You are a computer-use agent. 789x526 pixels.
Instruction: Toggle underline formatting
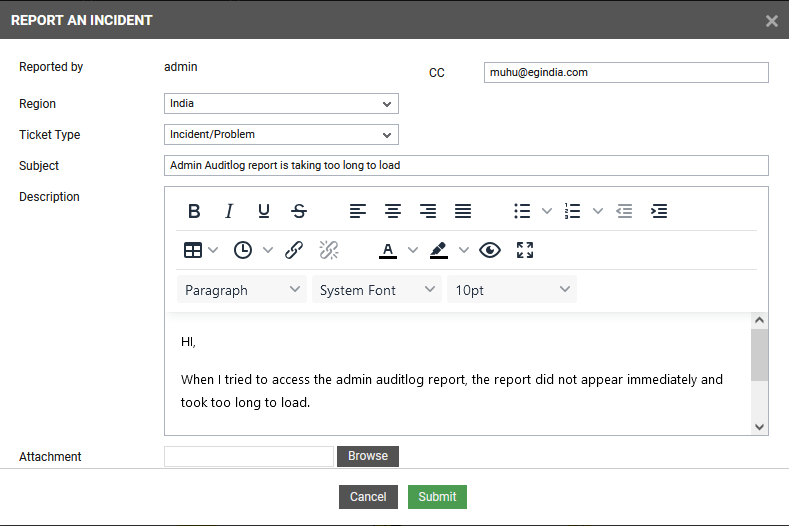[x=264, y=211]
